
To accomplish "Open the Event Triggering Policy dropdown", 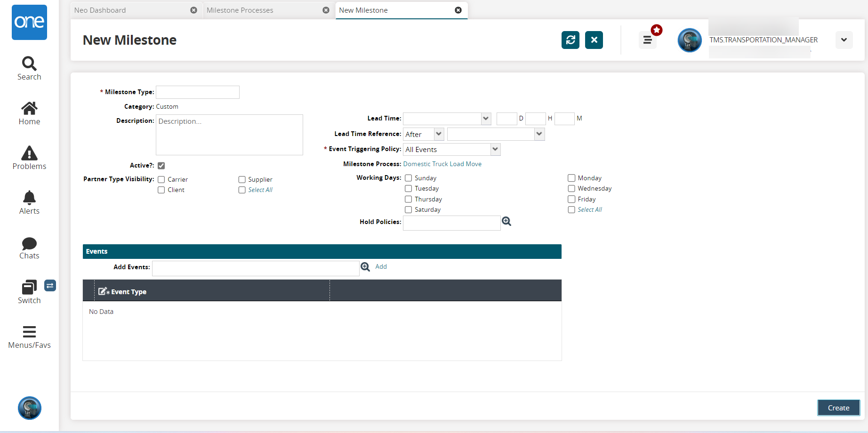I will (x=495, y=150).
